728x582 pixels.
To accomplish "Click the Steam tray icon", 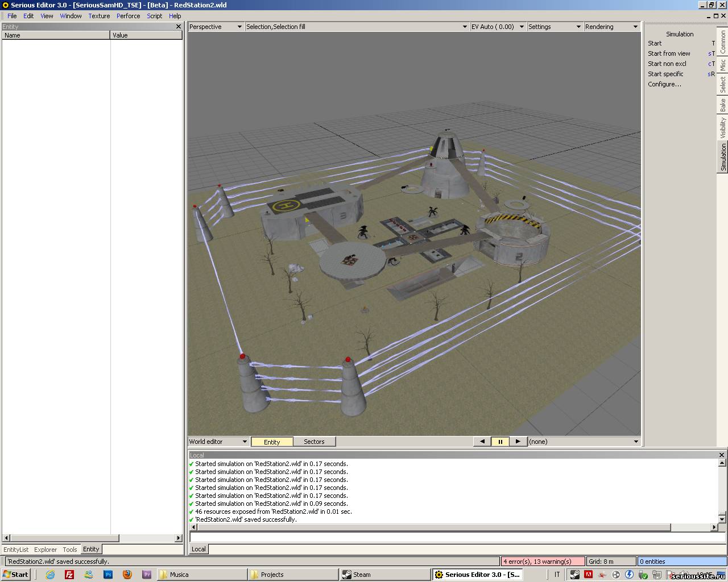I will 575,575.
